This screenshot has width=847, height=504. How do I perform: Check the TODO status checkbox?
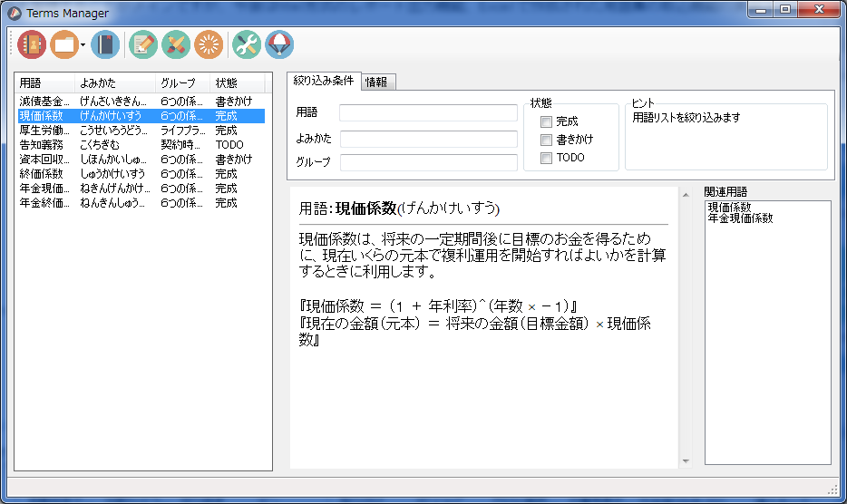[x=546, y=158]
